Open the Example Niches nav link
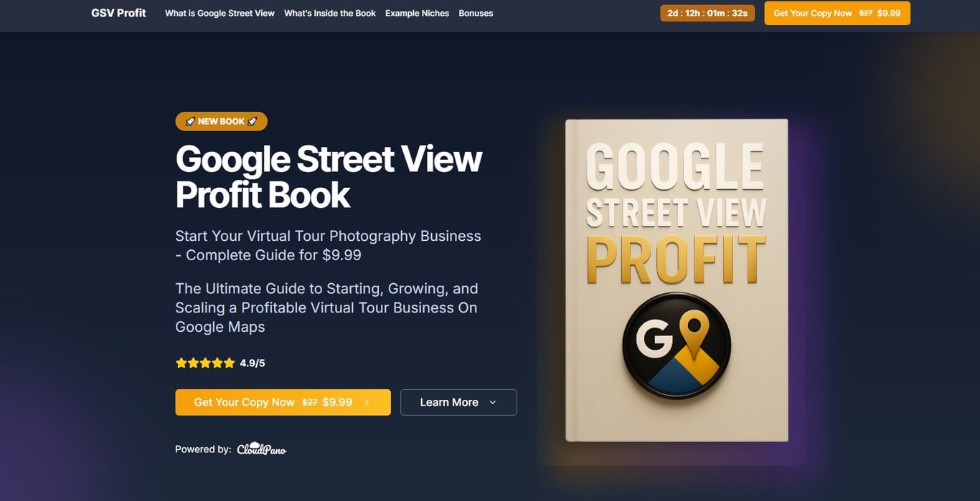Image resolution: width=980 pixels, height=501 pixels. [x=417, y=13]
